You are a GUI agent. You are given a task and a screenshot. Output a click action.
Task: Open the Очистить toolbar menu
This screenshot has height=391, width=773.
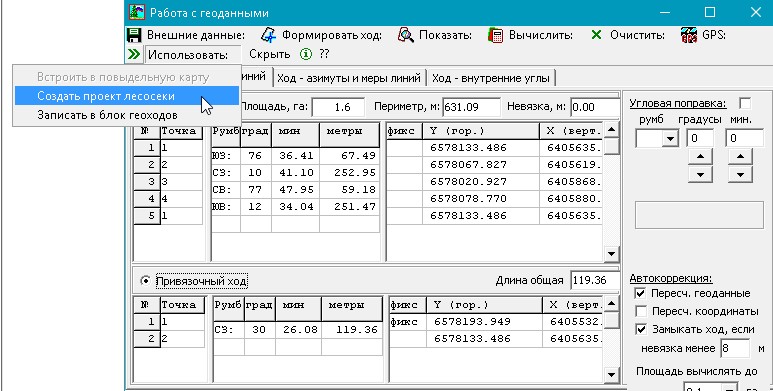(637, 36)
